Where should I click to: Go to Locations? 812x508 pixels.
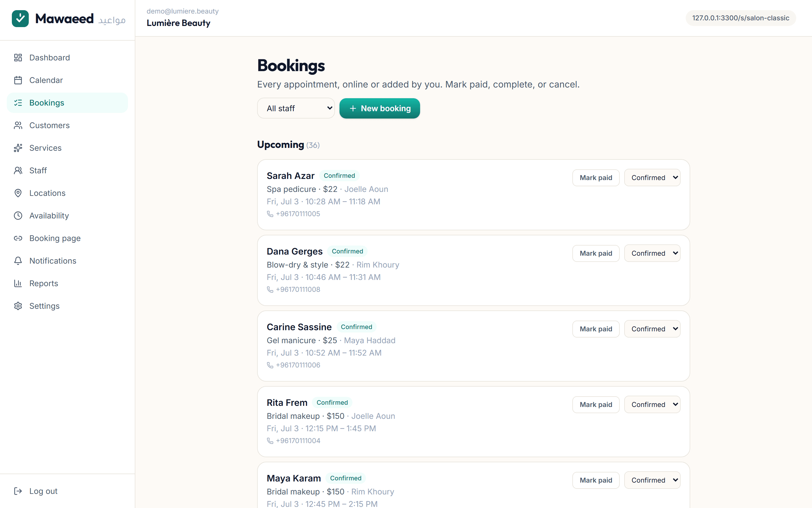(x=67, y=193)
